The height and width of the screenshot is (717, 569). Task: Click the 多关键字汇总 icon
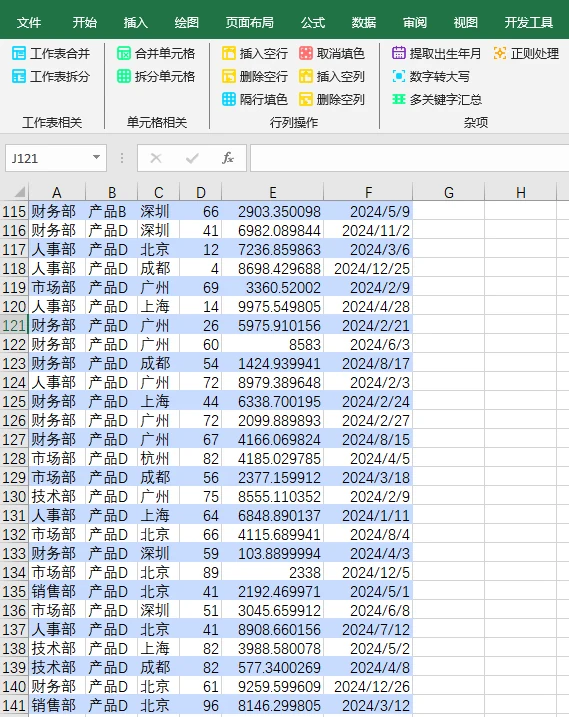399,99
